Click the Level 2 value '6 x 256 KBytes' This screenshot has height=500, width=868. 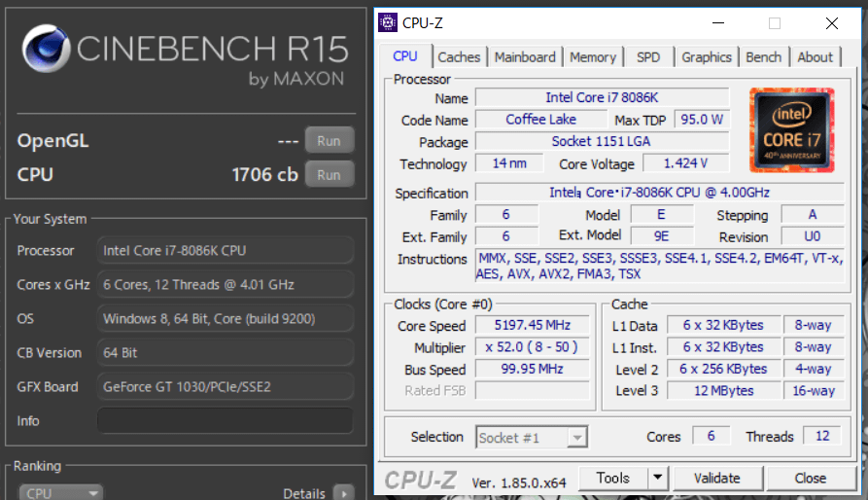coord(723,369)
